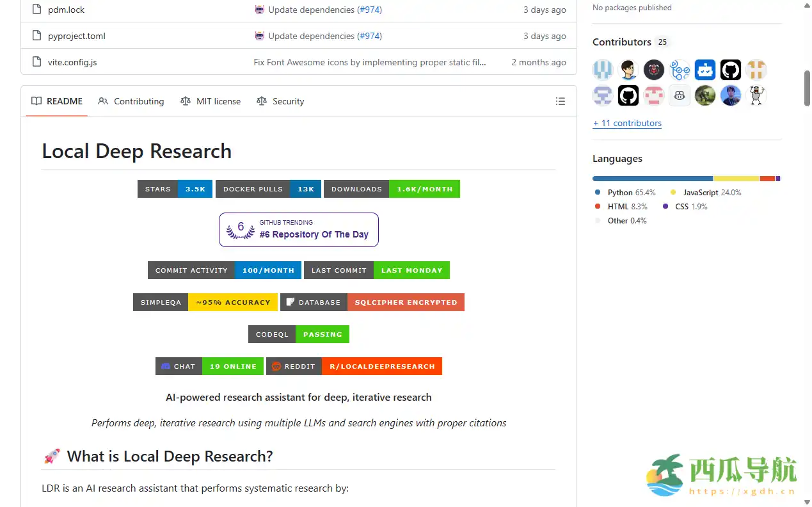
Task: Open the README book icon
Action: pyautogui.click(x=36, y=101)
